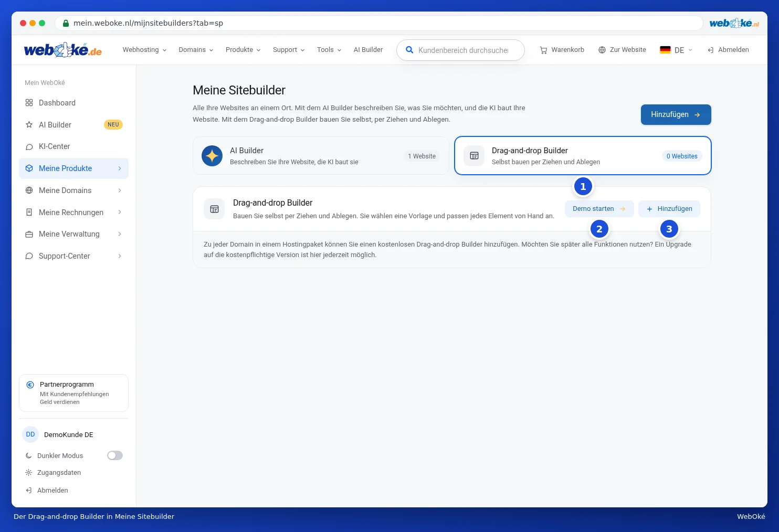The image size is (779, 532).
Task: Click Abmelden at the sidebar bottom
Action: click(47, 491)
